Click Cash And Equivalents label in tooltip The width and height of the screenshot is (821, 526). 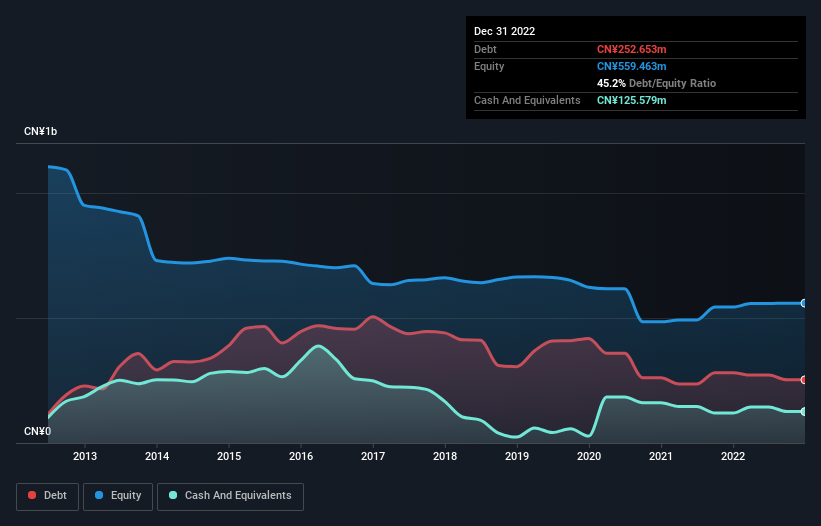[527, 100]
